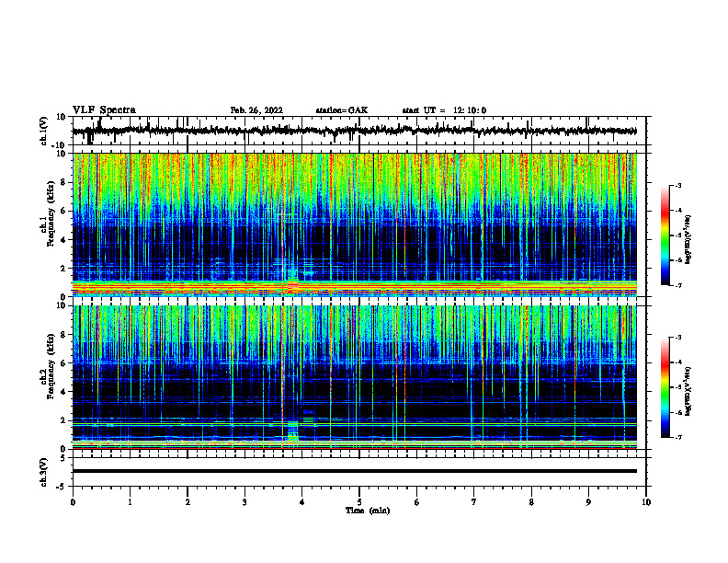Screen dimensions: 728x563
Task: Click the ch.1 color scale bar
Action: click(665, 236)
